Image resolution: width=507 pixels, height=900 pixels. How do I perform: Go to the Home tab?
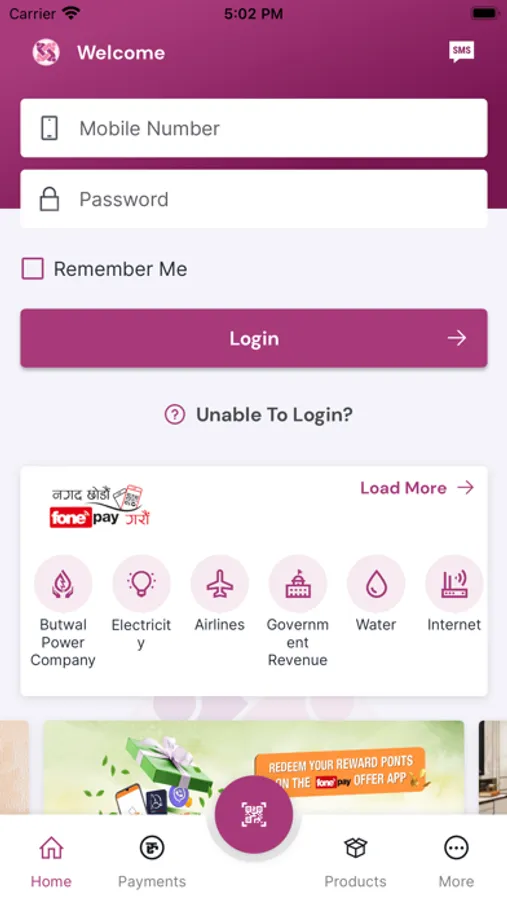(51, 861)
